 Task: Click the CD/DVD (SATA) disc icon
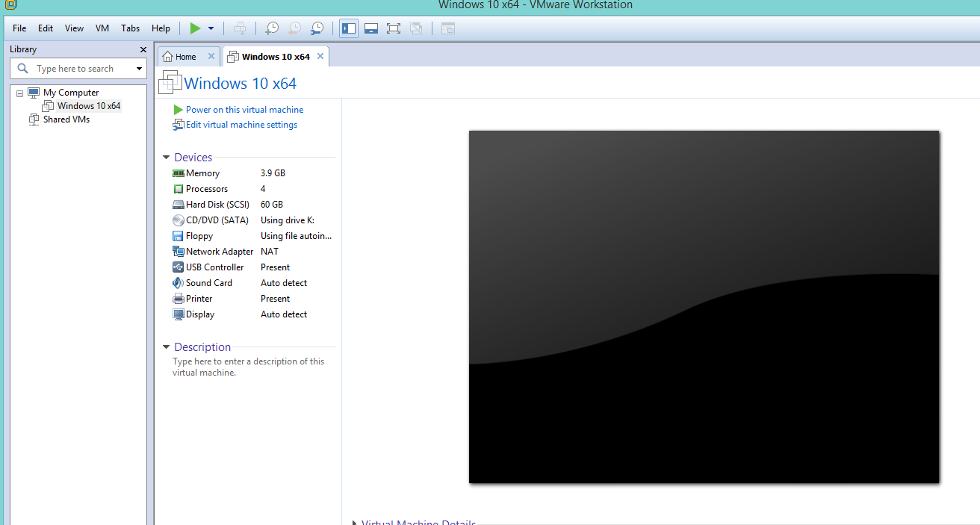pyautogui.click(x=178, y=220)
